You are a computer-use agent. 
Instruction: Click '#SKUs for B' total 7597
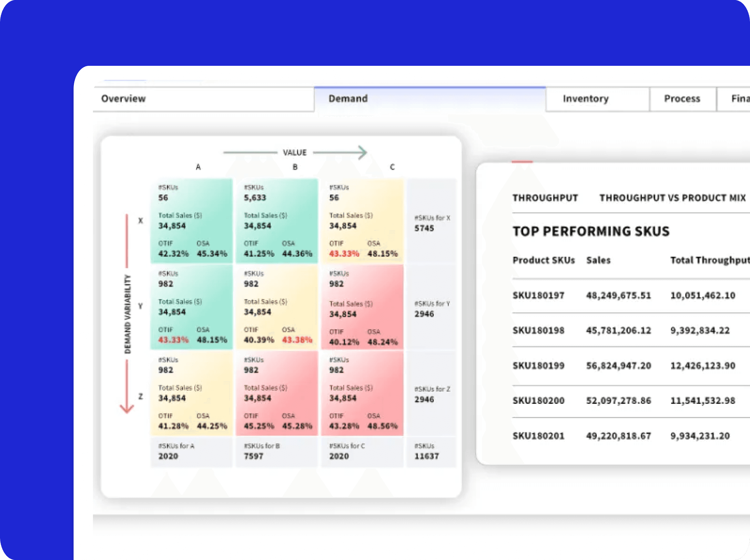click(x=277, y=452)
